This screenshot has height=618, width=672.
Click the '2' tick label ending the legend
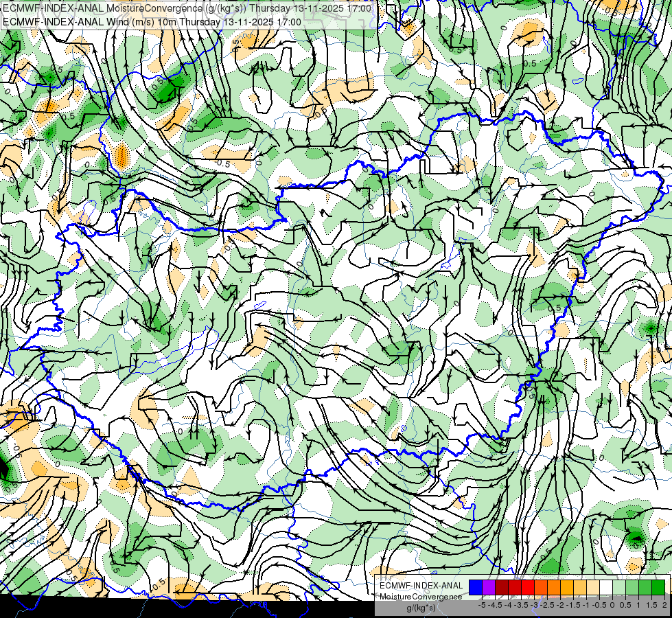664,605
